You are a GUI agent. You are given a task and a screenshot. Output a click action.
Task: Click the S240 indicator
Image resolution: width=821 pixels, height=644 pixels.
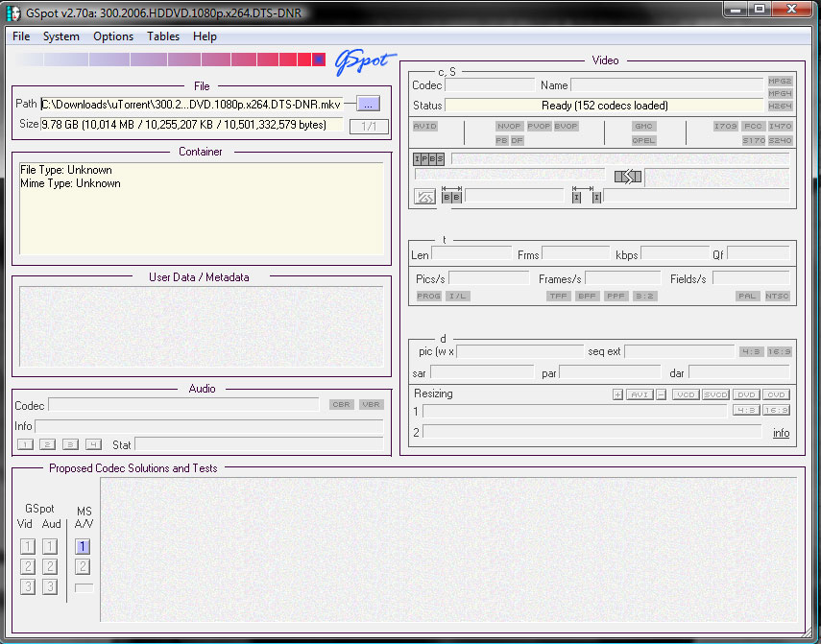pos(780,141)
